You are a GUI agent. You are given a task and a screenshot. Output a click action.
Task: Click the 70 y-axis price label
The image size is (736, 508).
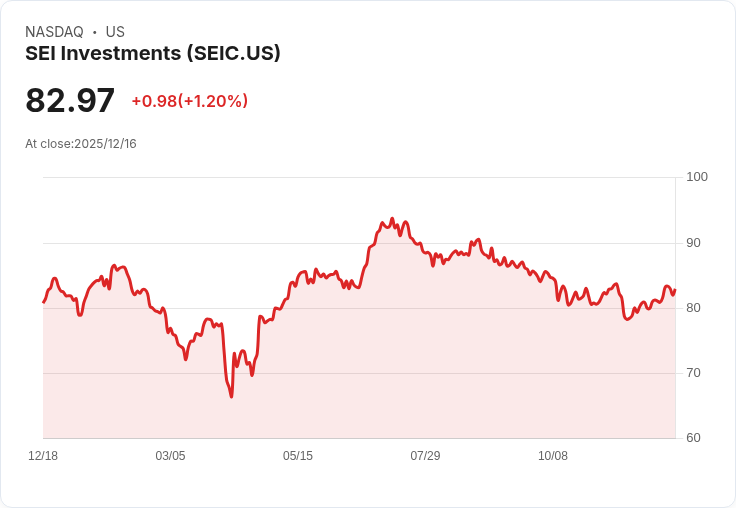694,373
